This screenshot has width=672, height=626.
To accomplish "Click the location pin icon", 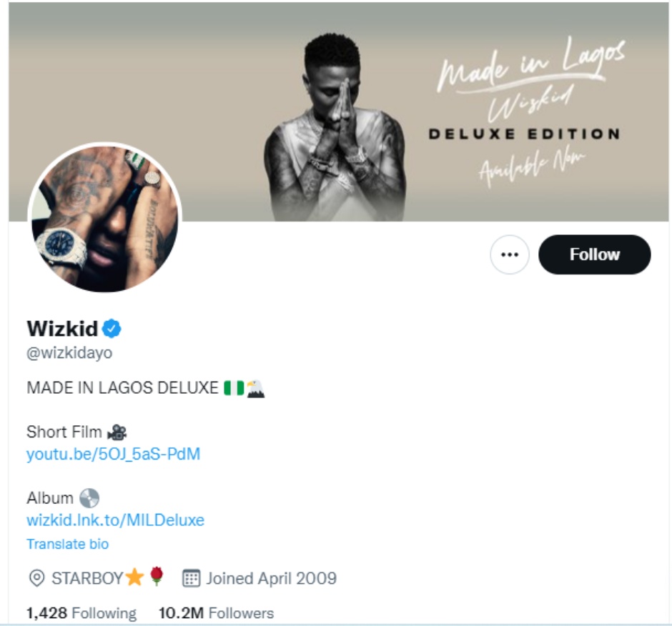I will 36,578.
